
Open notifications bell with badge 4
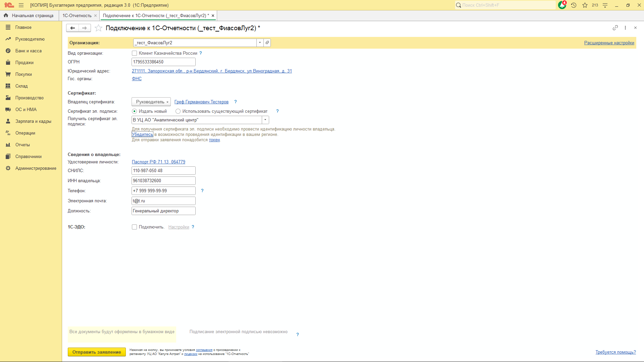[562, 5]
